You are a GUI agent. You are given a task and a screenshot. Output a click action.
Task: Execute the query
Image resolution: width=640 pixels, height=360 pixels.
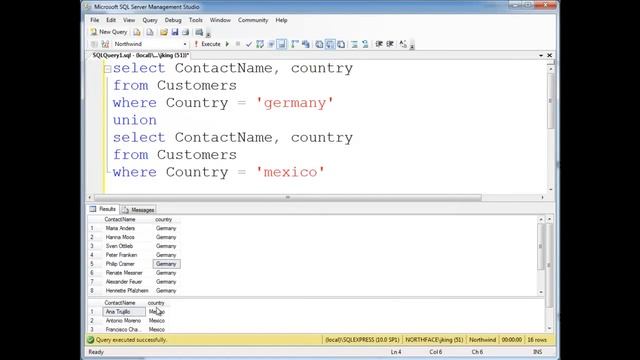(x=207, y=44)
